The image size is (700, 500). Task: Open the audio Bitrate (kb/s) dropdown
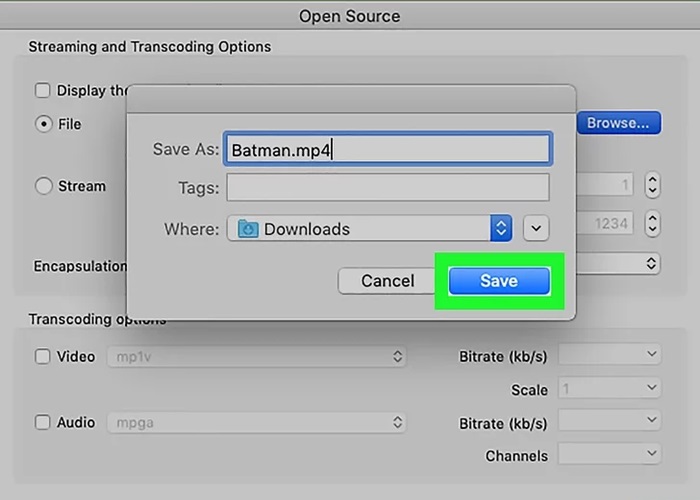609,422
